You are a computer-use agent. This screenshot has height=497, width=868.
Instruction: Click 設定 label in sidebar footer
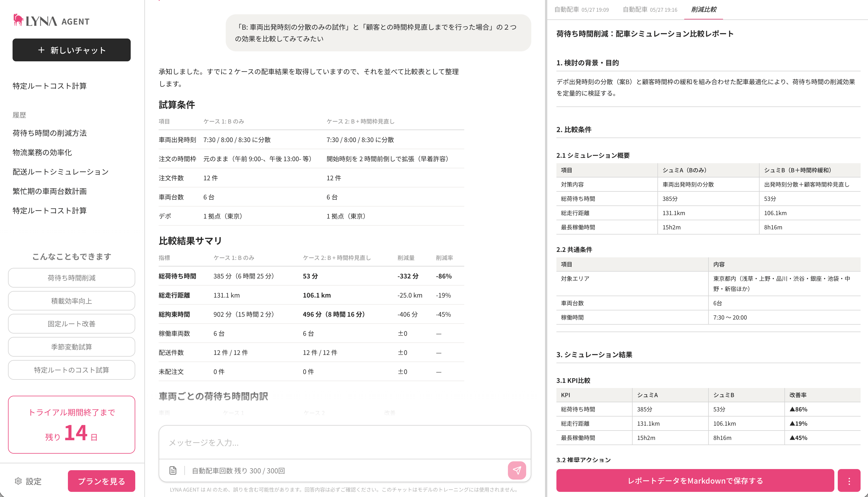pos(33,481)
